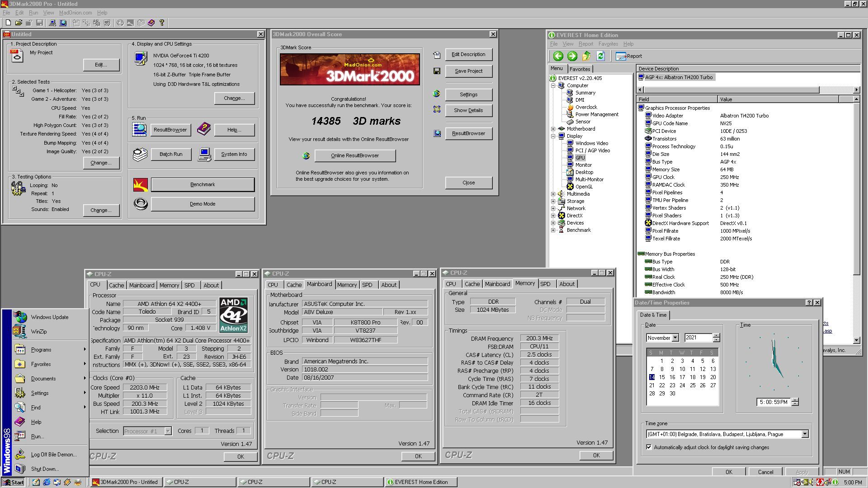Screen dimensions: 868x488
Task: Collapse the Computer tree node in EVEREST
Action: 553,85
